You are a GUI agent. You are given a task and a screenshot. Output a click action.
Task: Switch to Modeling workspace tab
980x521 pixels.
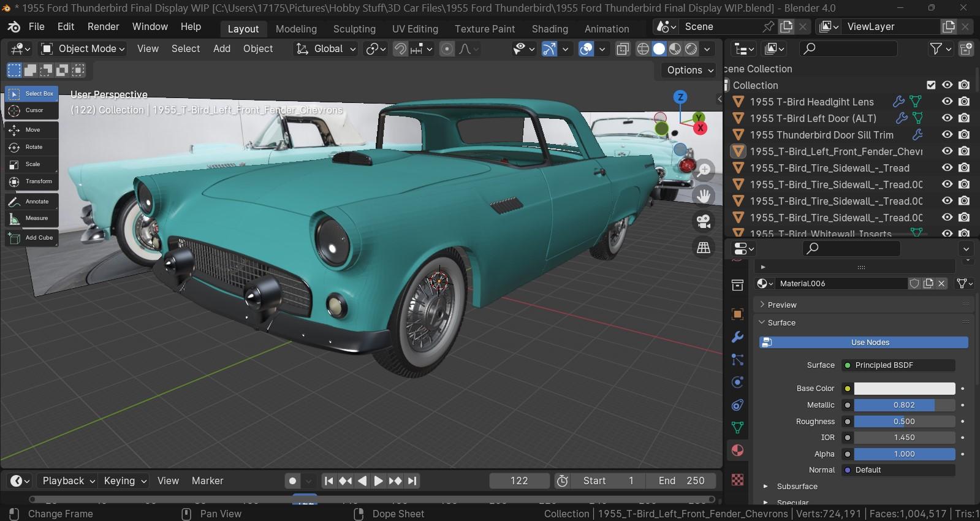[x=296, y=29]
